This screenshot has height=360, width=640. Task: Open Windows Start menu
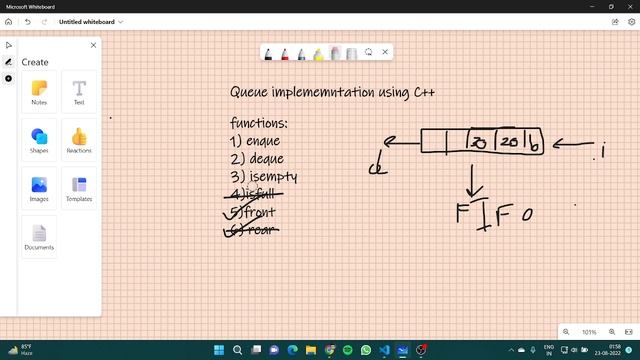point(219,350)
